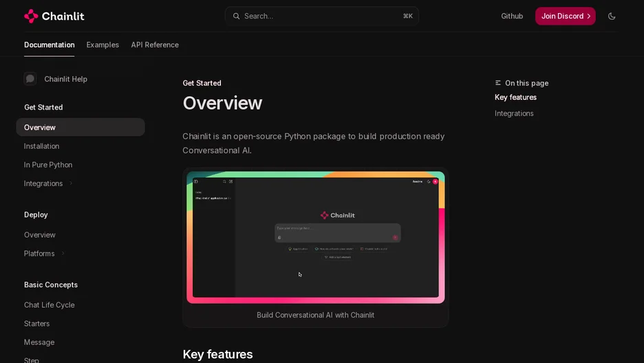The width and height of the screenshot is (644, 363).
Task: Click the Join Discord button
Action: tap(565, 16)
